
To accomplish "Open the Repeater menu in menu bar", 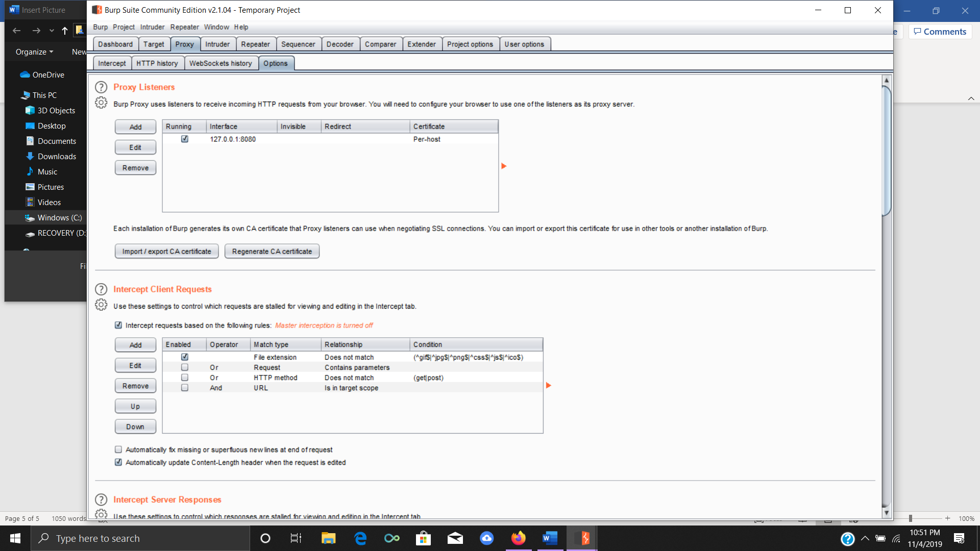I will click(185, 27).
